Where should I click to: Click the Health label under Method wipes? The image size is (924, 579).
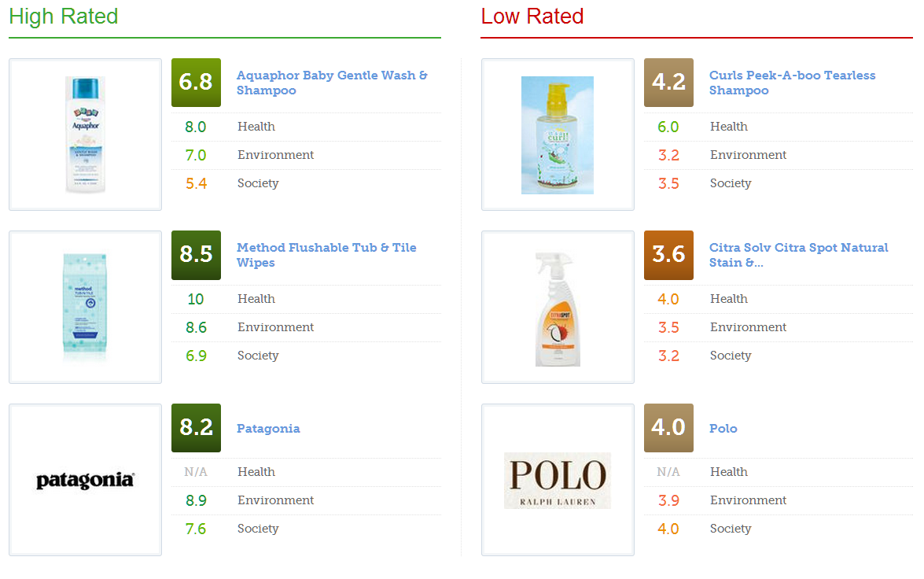256,298
